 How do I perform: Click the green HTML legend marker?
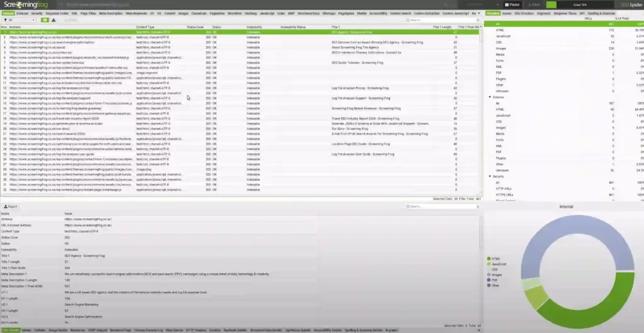click(x=489, y=259)
